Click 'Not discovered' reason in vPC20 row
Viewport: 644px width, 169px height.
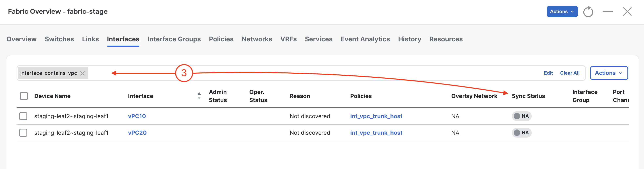[x=310, y=132]
